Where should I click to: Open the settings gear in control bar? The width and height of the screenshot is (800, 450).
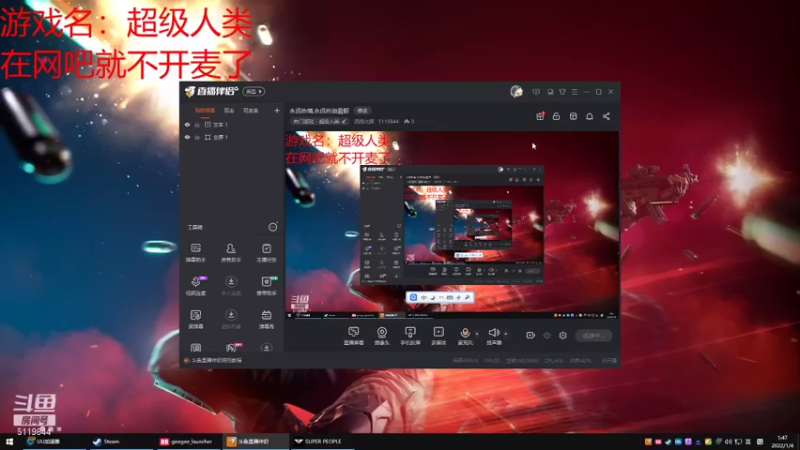click(x=563, y=335)
